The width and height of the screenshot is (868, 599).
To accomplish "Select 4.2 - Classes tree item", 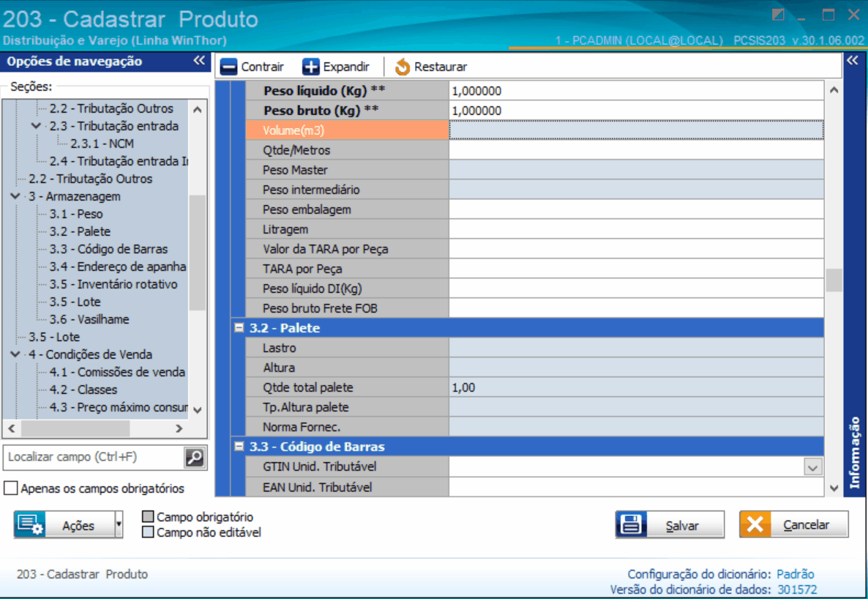I will coord(83,390).
